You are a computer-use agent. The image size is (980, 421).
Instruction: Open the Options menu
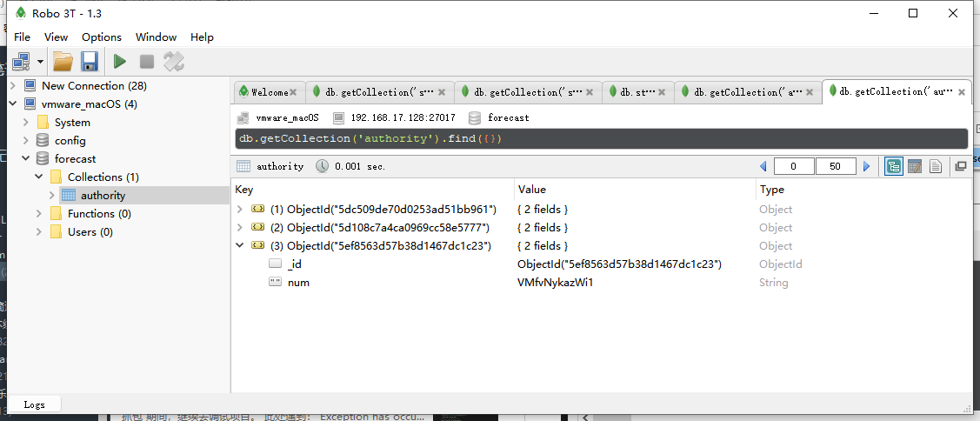(102, 37)
